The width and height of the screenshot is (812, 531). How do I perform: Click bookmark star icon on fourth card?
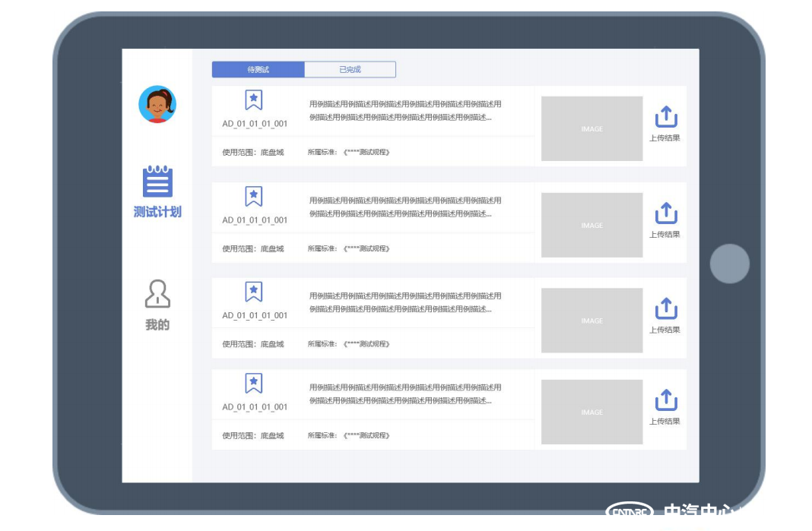(x=254, y=384)
